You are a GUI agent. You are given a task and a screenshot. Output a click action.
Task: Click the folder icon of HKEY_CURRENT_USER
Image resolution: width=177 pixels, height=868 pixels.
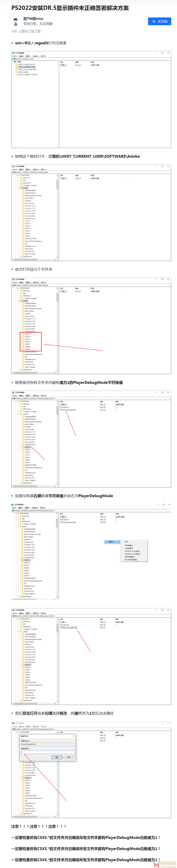click(17, 67)
